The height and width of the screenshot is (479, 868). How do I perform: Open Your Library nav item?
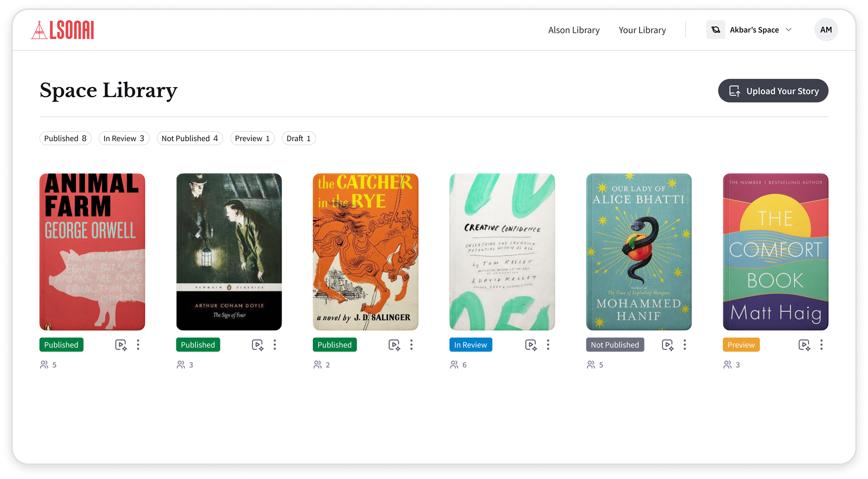[x=642, y=30]
